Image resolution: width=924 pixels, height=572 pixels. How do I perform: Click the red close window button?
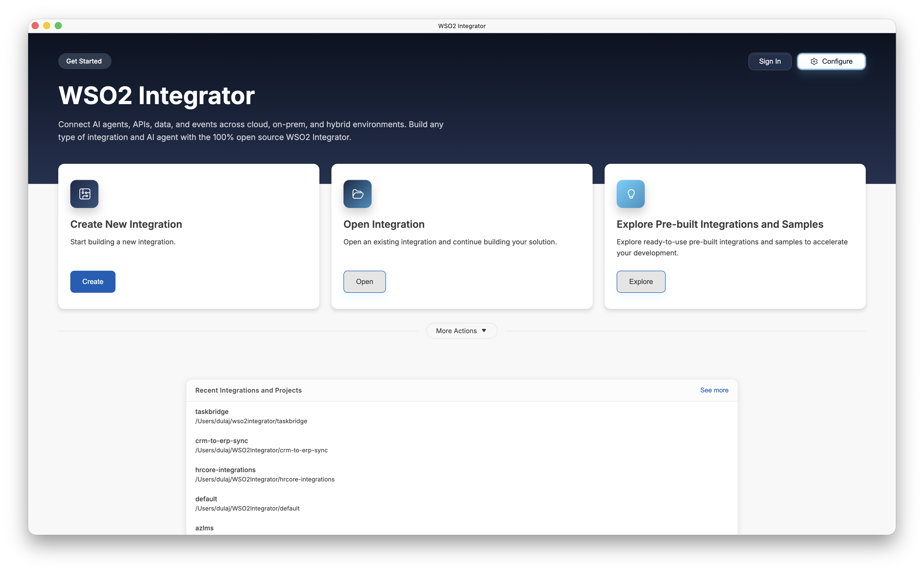click(x=35, y=26)
